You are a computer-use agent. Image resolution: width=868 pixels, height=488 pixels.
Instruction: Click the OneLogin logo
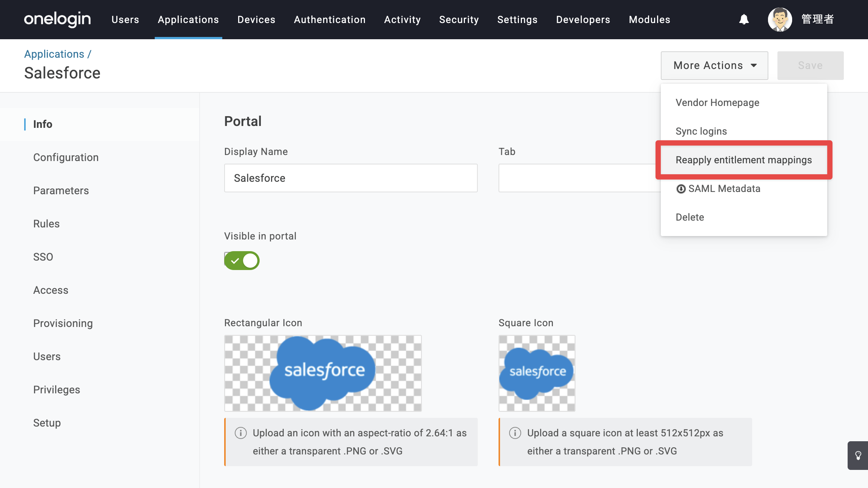[x=57, y=19]
